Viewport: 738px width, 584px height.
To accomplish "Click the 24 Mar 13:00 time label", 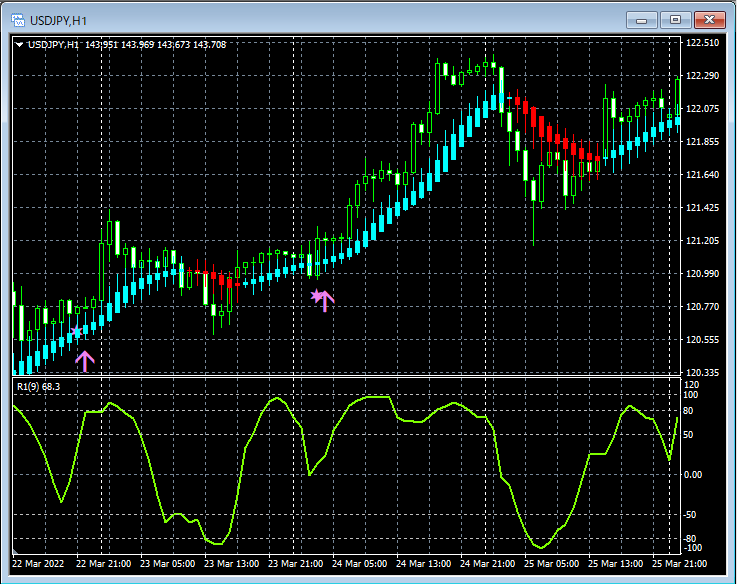I will (424, 563).
